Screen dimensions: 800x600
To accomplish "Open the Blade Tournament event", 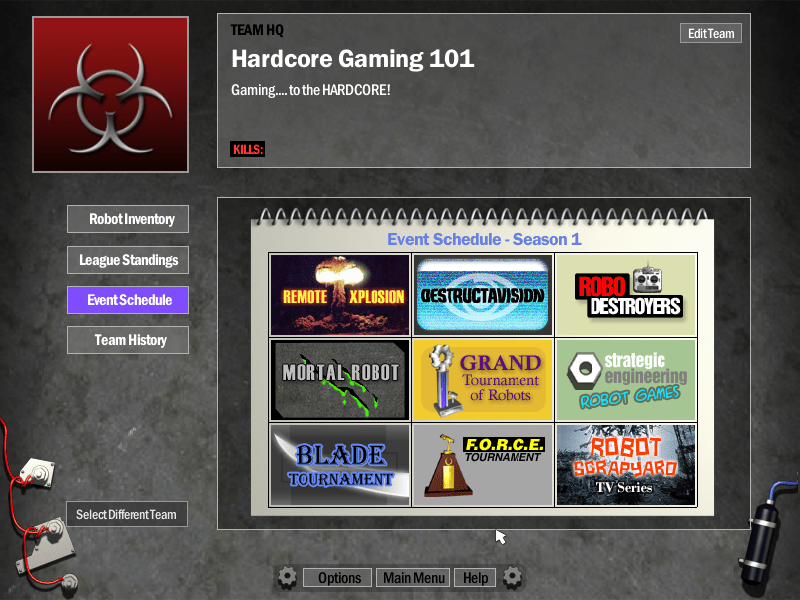I will click(340, 465).
